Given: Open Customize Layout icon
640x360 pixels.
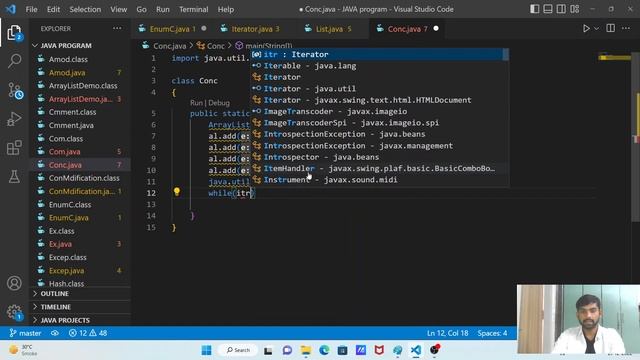Looking at the screenshot, I should [575, 9].
